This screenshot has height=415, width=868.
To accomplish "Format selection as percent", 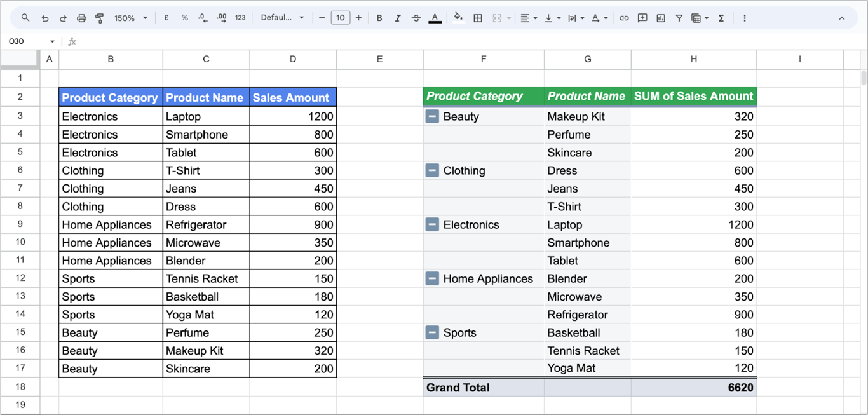I will pyautogui.click(x=184, y=18).
